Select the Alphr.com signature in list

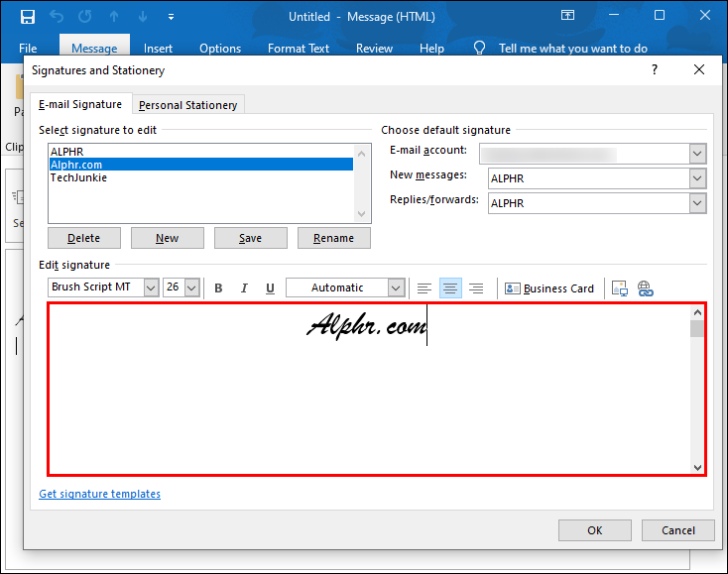click(x=201, y=165)
